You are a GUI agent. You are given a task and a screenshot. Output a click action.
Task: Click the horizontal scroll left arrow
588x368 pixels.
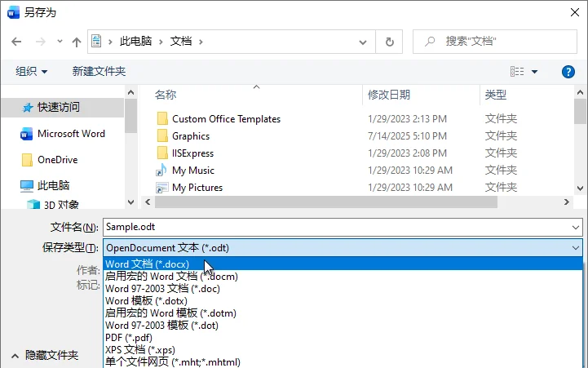(x=148, y=202)
